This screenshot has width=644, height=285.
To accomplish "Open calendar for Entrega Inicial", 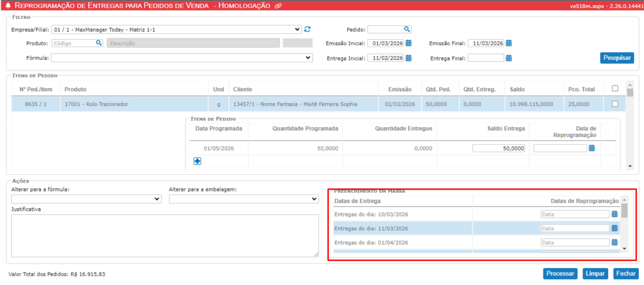I will point(408,58).
